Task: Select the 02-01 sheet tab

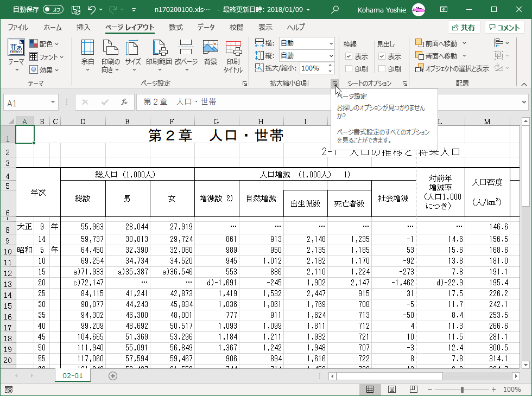Action: (73, 376)
